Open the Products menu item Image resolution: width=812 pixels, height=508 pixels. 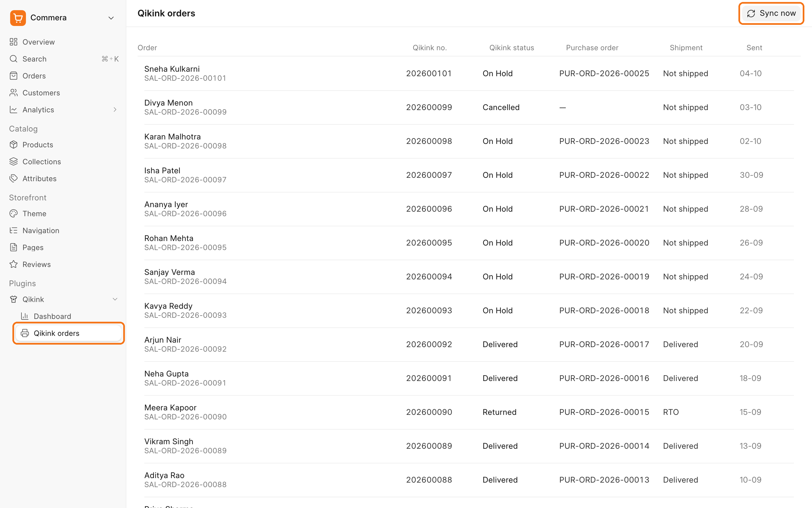pyautogui.click(x=63, y=145)
